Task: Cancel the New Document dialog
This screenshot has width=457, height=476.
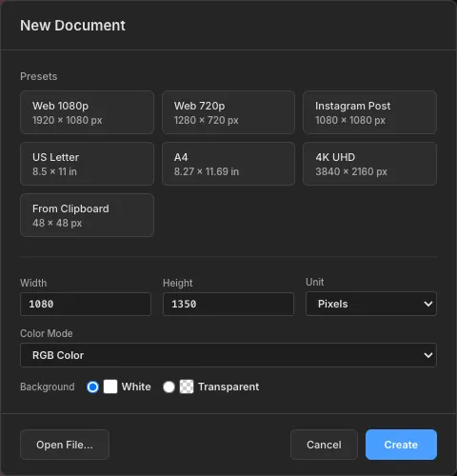Action: point(324,445)
